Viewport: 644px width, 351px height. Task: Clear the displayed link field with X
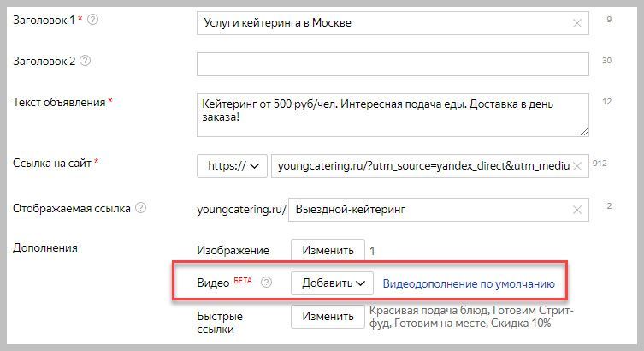tap(578, 209)
